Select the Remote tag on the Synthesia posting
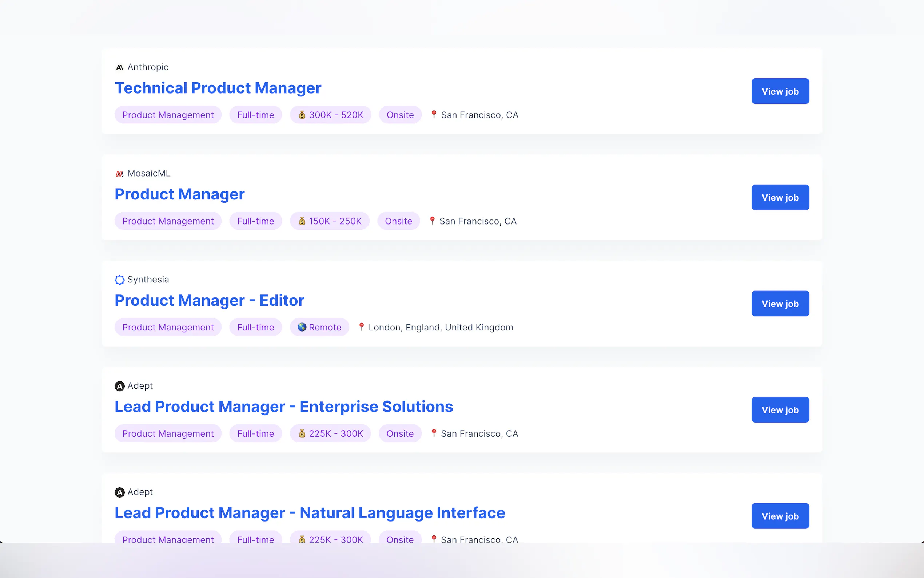924x578 pixels. 319,327
